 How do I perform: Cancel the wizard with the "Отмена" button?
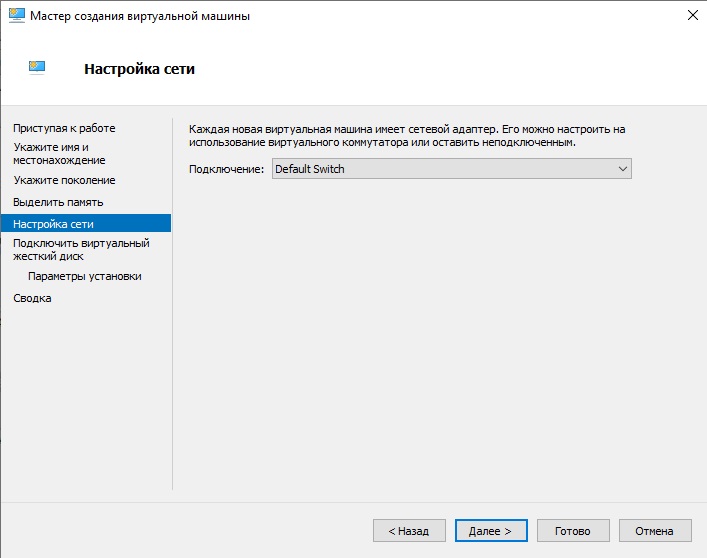point(655,531)
